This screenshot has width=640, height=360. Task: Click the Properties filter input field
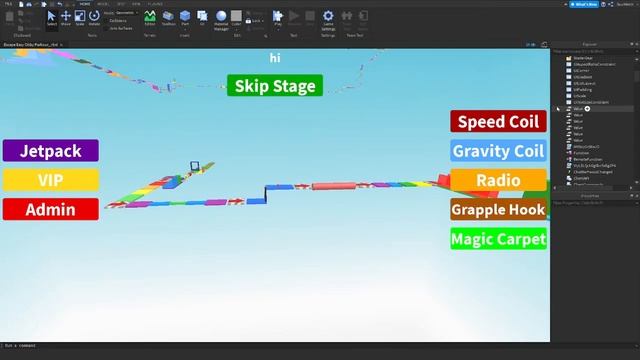(x=593, y=203)
